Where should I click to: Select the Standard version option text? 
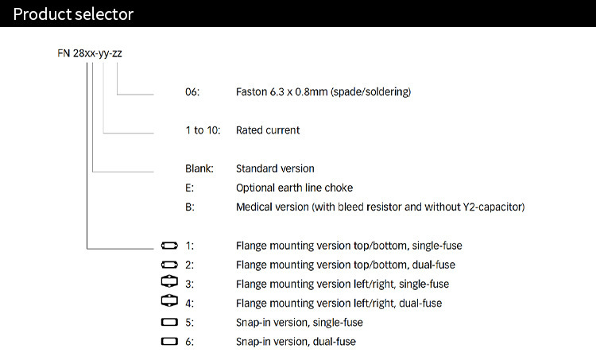pos(275,168)
